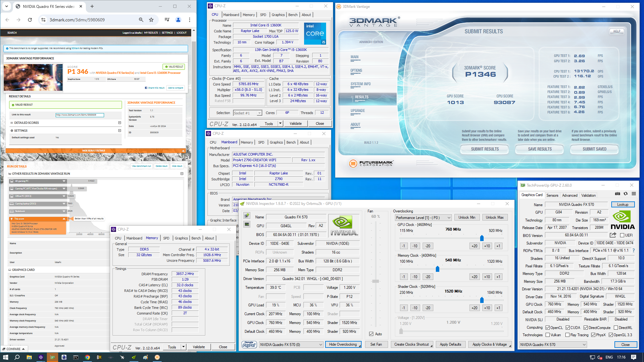
Task: Open the GPU selection dropdown at the bottom of GPU-Z
Action: click(553, 344)
